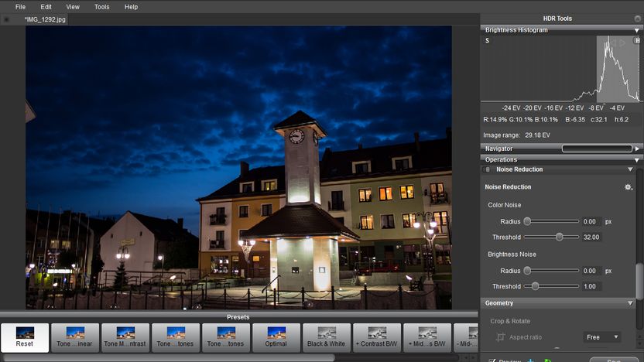Select the IMG_1292.jpg document tab
The image size is (644, 362).
45,19
